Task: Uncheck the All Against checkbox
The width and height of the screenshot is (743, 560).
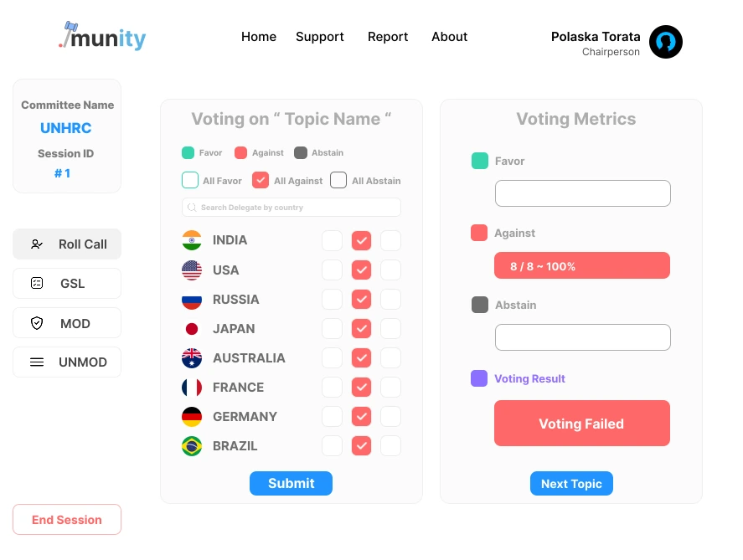Action: pyautogui.click(x=261, y=180)
